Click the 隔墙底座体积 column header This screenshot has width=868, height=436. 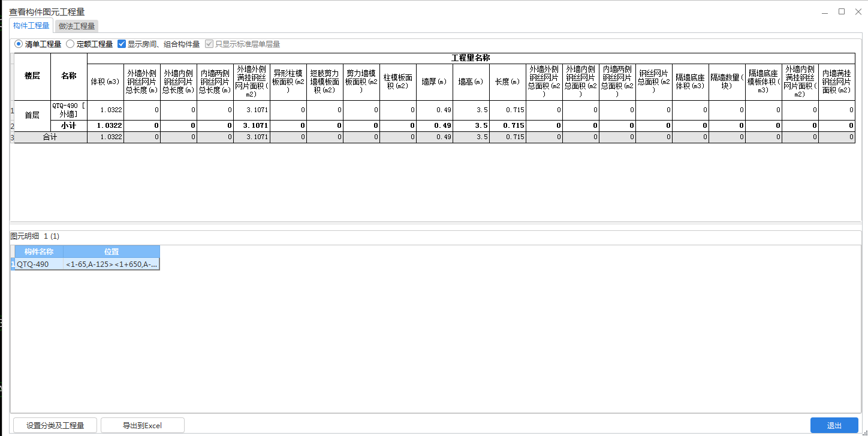[691, 82]
